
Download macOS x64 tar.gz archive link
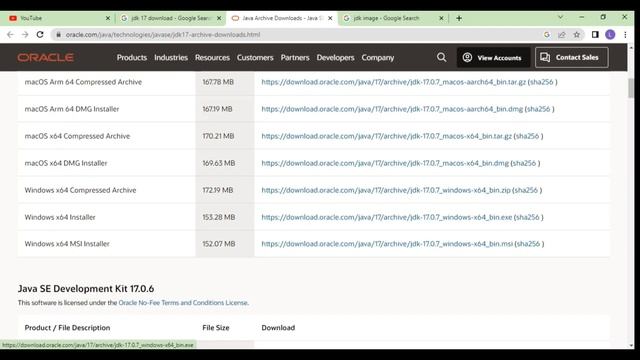tap(387, 136)
